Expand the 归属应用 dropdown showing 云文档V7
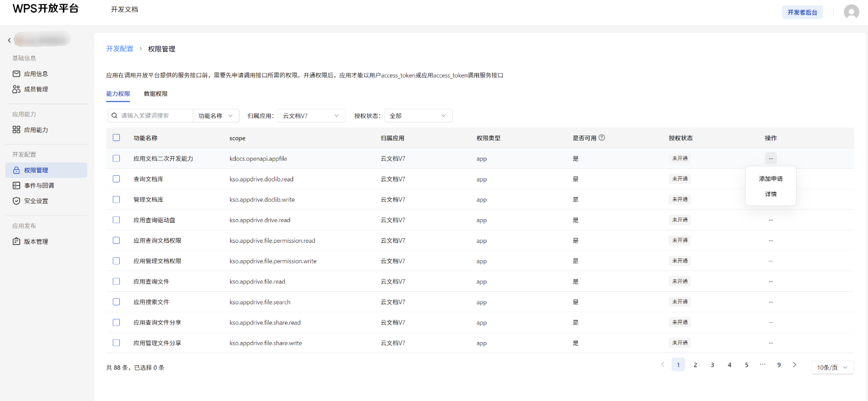868x401 pixels. (x=311, y=116)
